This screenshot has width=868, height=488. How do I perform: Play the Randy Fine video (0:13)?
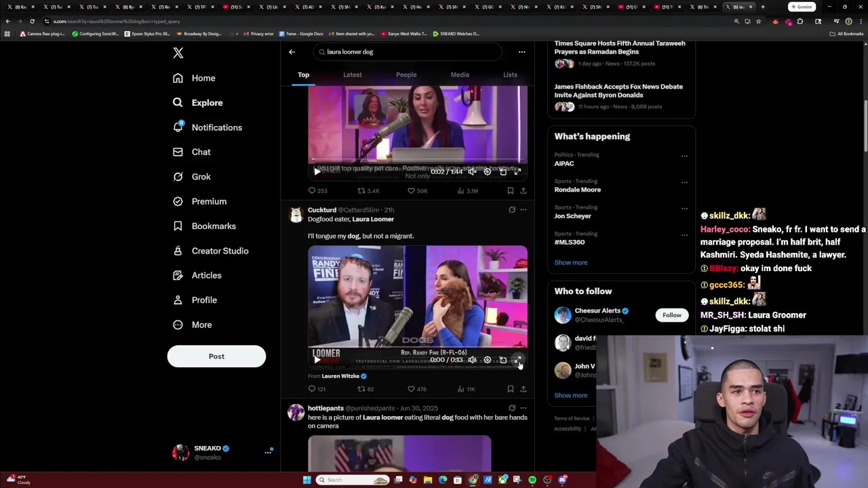click(x=317, y=360)
